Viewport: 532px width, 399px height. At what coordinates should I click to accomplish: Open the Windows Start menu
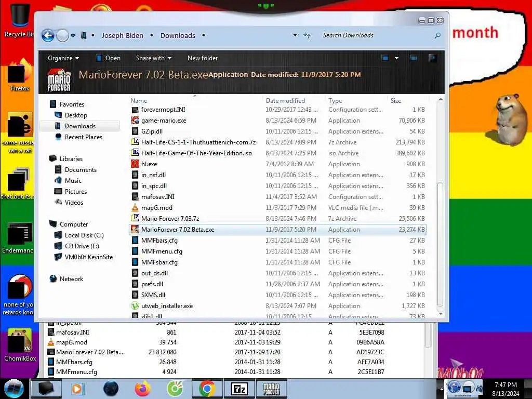[x=14, y=389]
